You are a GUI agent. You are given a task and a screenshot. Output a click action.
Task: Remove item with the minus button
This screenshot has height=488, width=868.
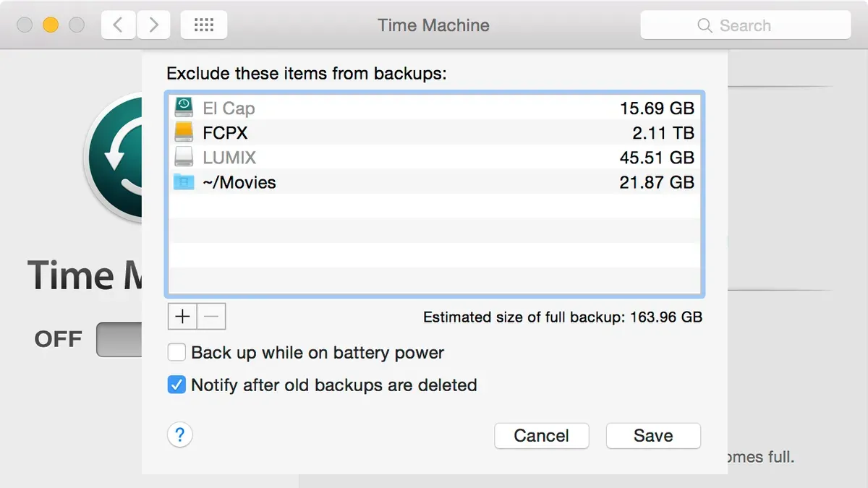(212, 316)
